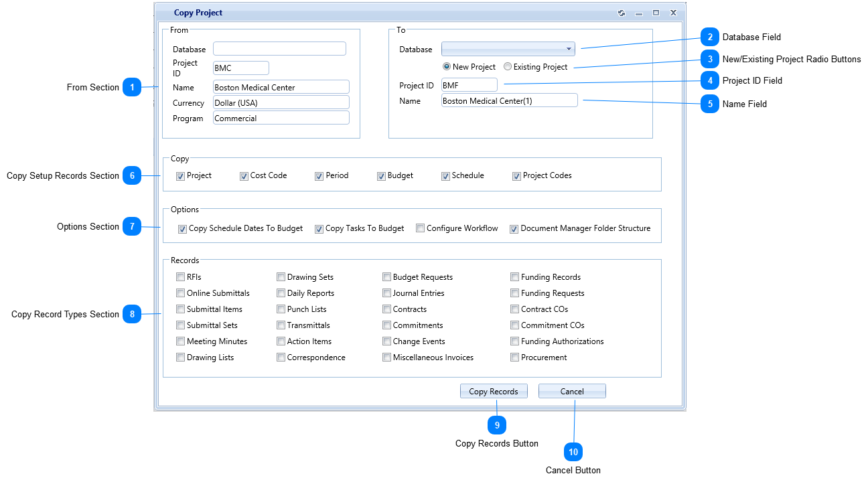Screen dimensions: 868x482
Task: Check the Submittal Items checkbox
Action: (x=181, y=309)
